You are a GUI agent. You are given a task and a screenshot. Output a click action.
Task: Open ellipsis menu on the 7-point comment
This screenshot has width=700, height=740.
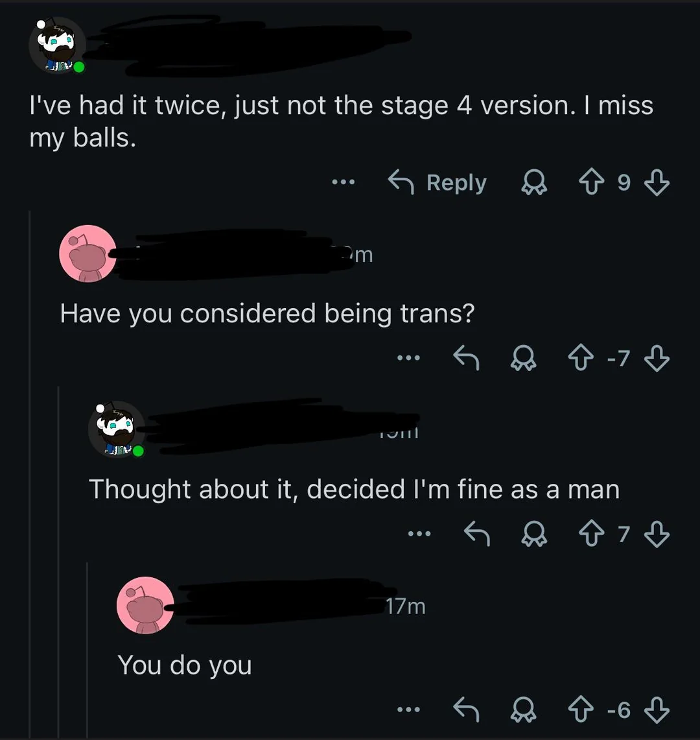[x=420, y=534]
